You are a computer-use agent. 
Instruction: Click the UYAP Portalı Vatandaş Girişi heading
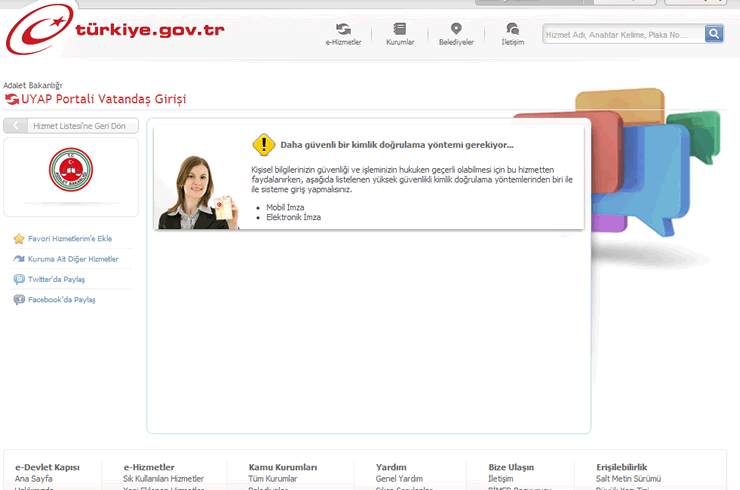point(103,99)
